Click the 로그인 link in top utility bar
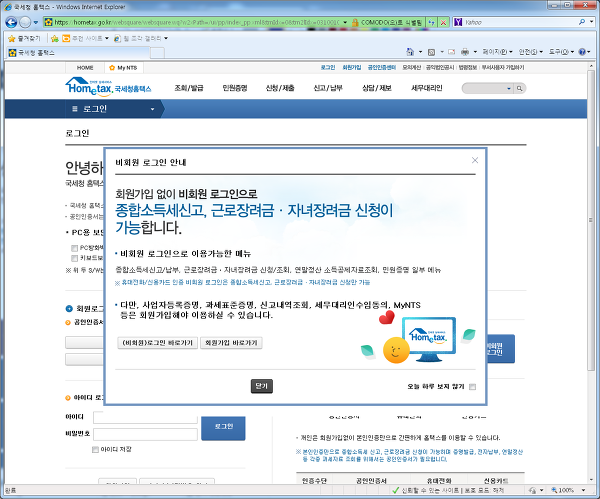600x499 pixels. (x=328, y=67)
